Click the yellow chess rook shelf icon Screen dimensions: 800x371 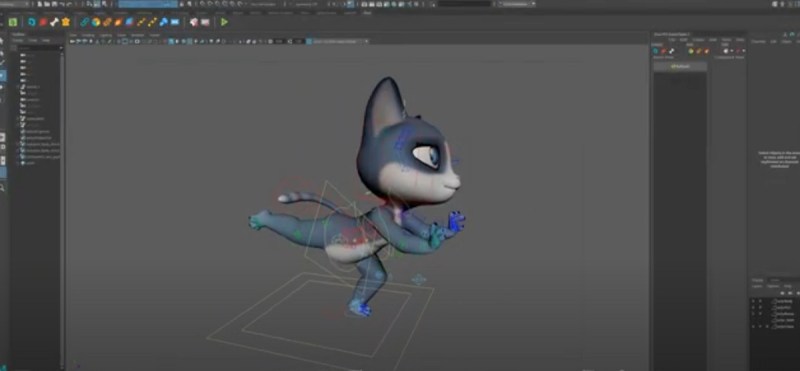66,22
